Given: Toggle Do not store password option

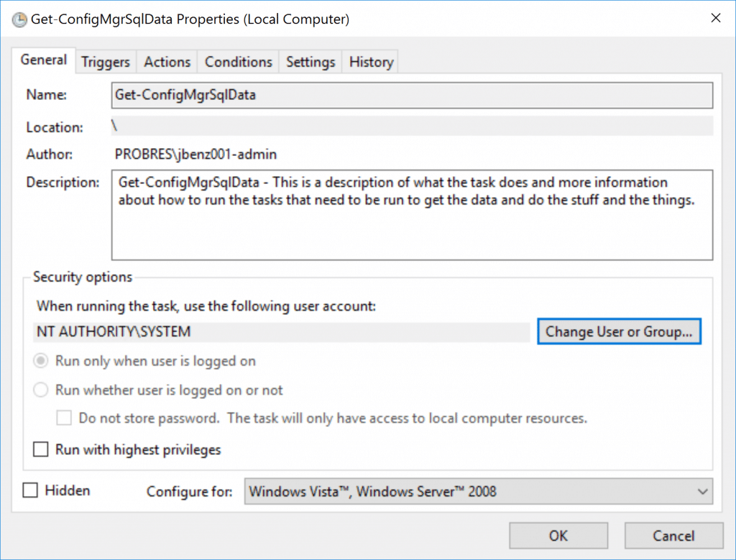Looking at the screenshot, I should point(64,418).
